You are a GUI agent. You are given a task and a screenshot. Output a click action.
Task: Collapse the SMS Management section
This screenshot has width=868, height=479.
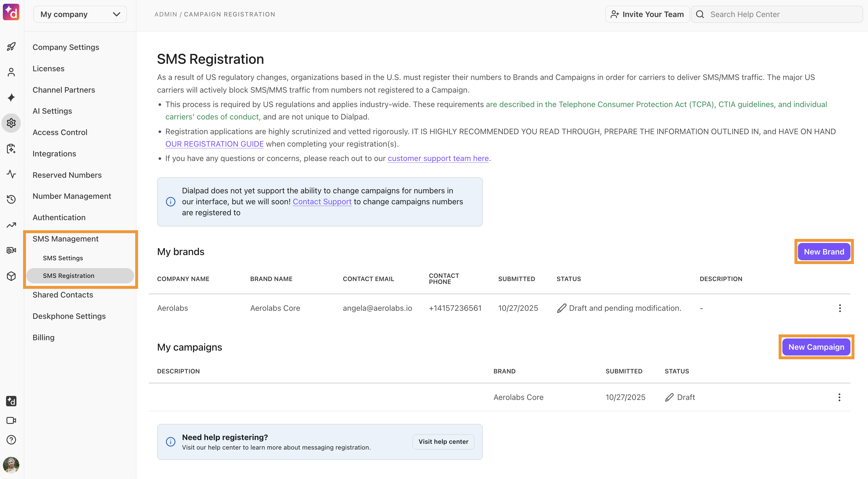point(65,239)
